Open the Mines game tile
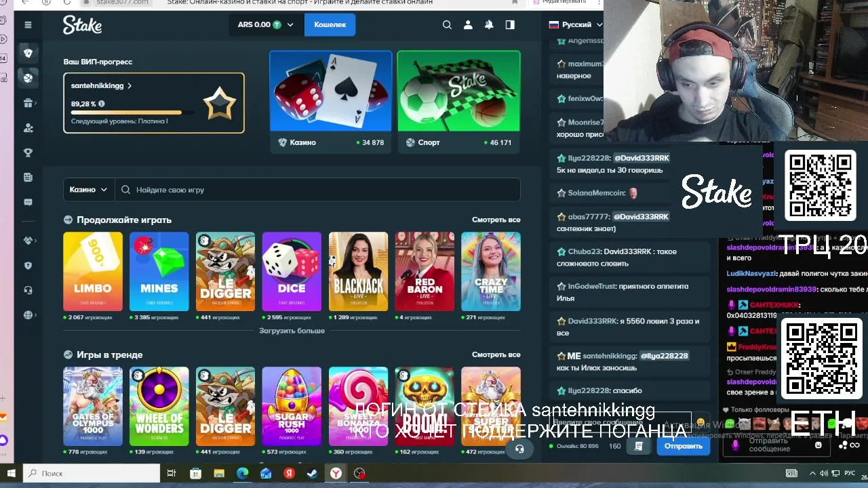The width and height of the screenshot is (868, 488). pyautogui.click(x=159, y=271)
